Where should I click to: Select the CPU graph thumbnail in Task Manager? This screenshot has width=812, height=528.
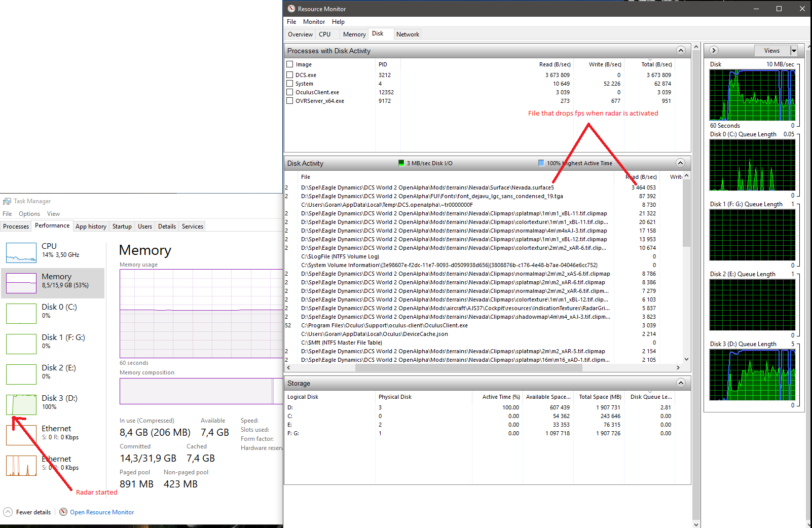[21, 252]
